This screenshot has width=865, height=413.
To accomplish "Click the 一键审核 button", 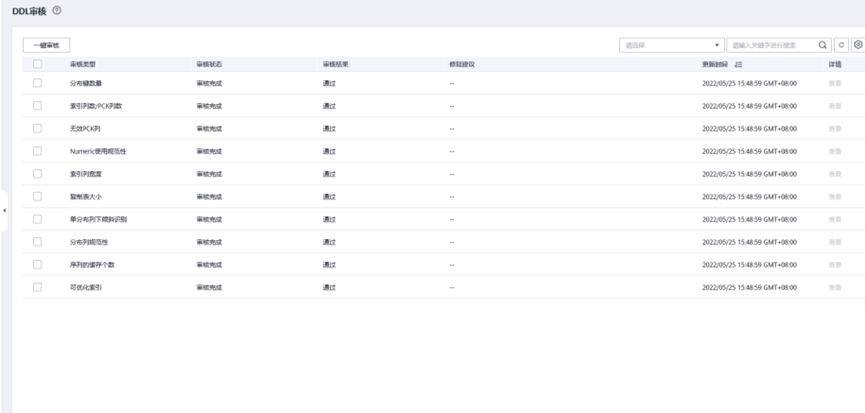I will [x=46, y=45].
